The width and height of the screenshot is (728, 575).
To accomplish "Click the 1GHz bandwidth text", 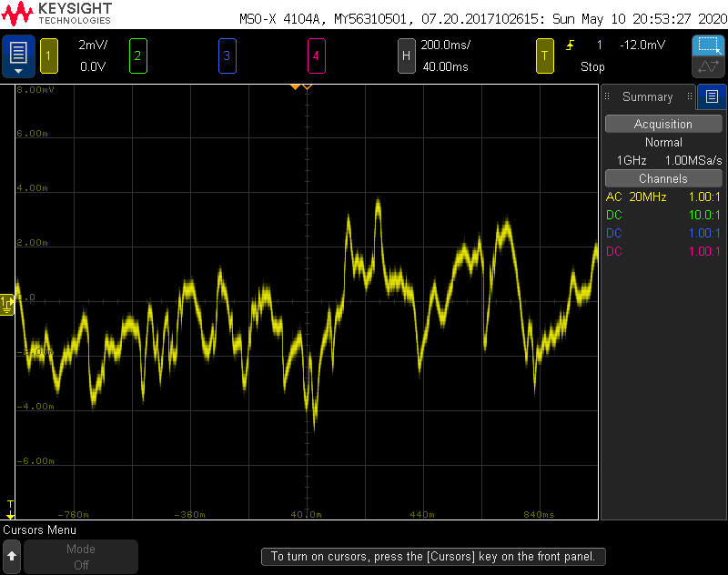I will [632, 160].
